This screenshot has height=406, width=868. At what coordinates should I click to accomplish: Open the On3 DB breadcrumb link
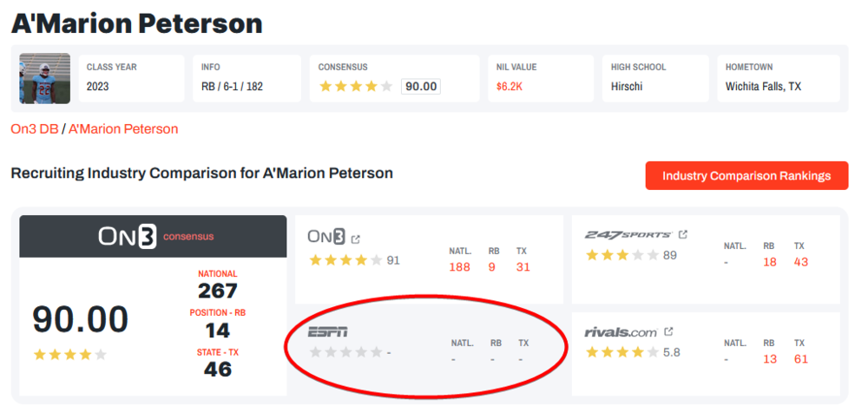35,128
